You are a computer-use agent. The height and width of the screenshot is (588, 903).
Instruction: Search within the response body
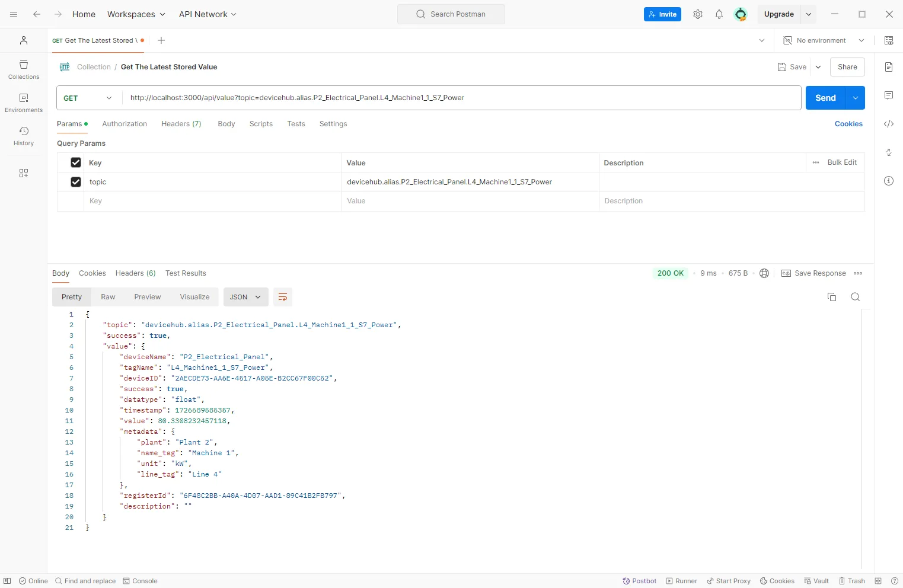pyautogui.click(x=856, y=297)
